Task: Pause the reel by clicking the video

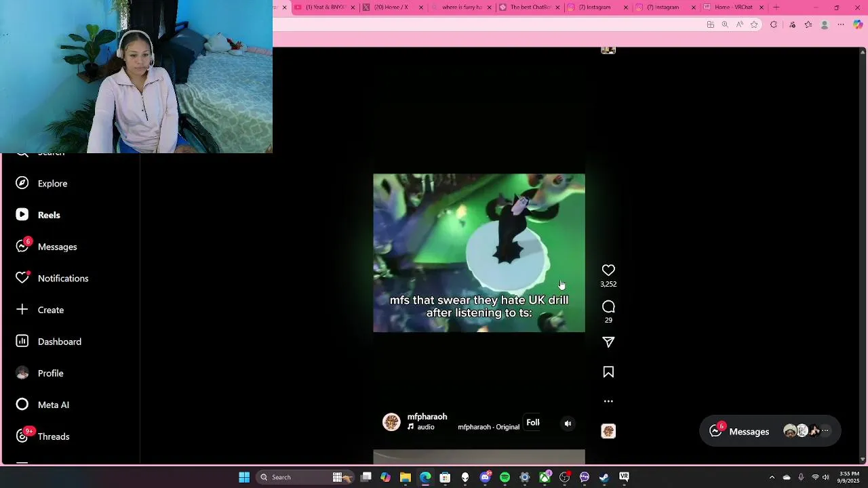Action: pos(479,253)
